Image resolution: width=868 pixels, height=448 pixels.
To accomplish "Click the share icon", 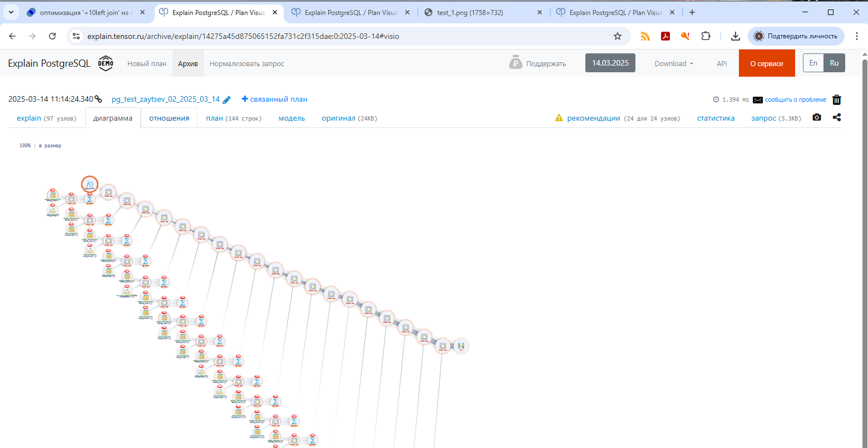I will (x=836, y=118).
